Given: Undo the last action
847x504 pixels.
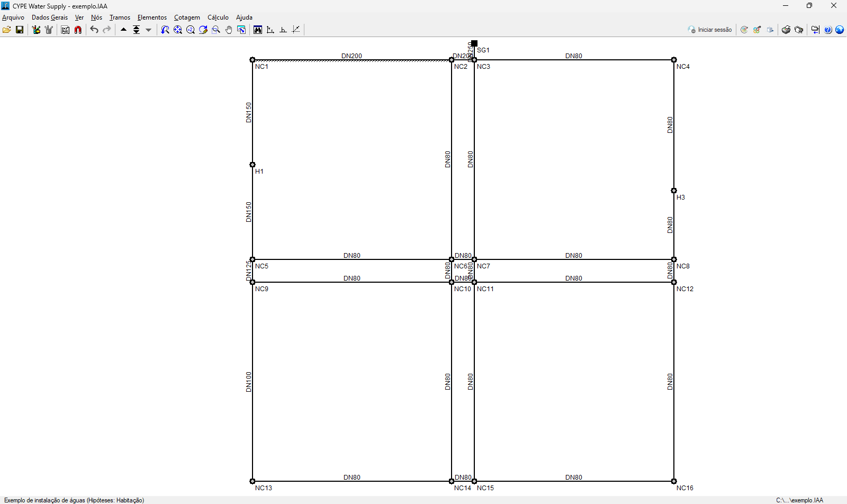Looking at the screenshot, I should click(94, 30).
